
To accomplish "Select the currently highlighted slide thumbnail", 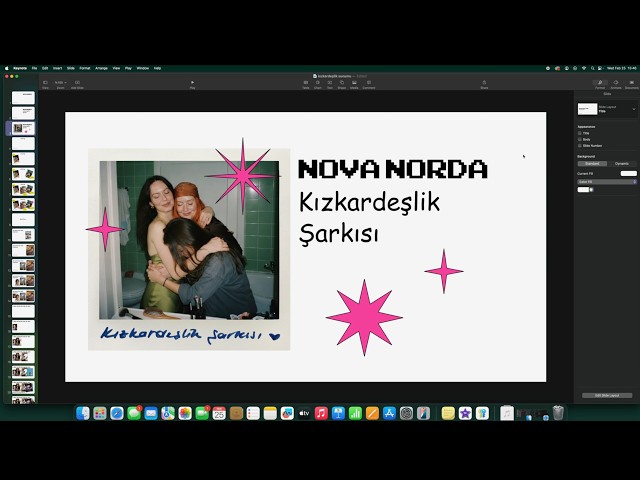I will pos(23,128).
